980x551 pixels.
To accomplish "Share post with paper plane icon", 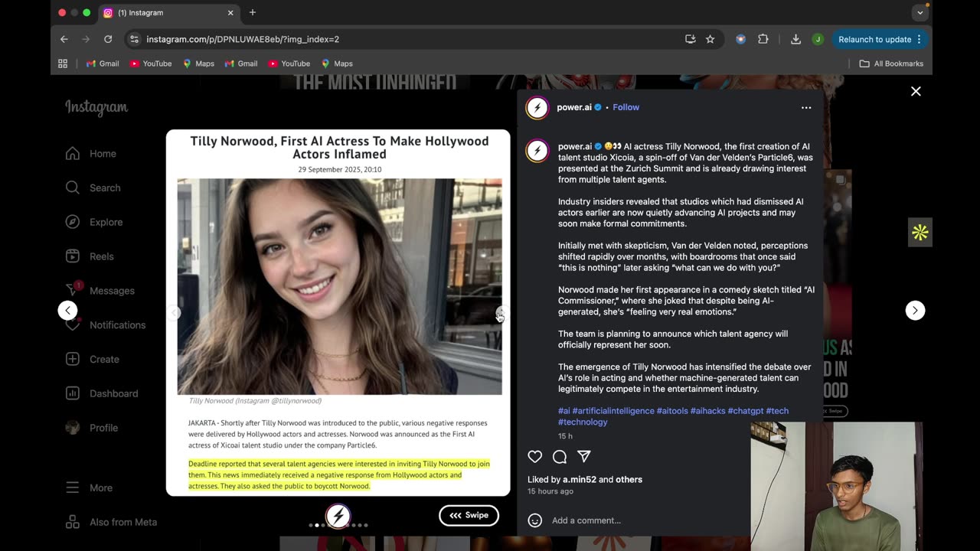I will click(584, 457).
